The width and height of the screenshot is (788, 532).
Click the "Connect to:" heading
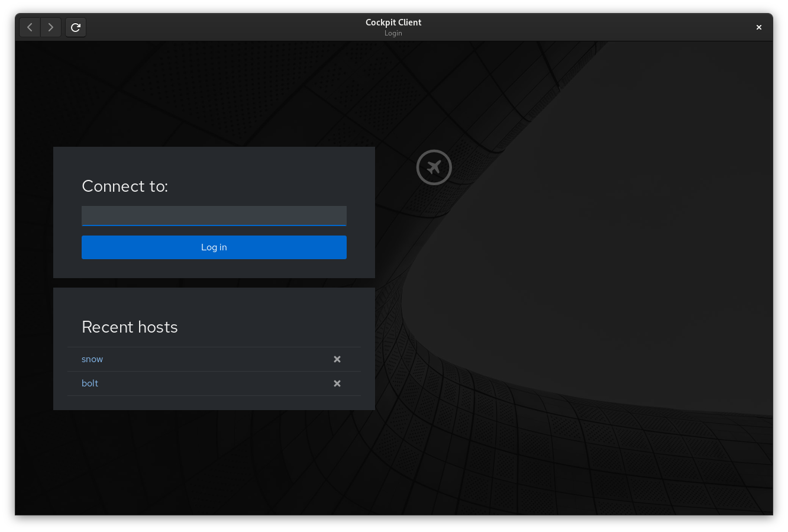125,186
